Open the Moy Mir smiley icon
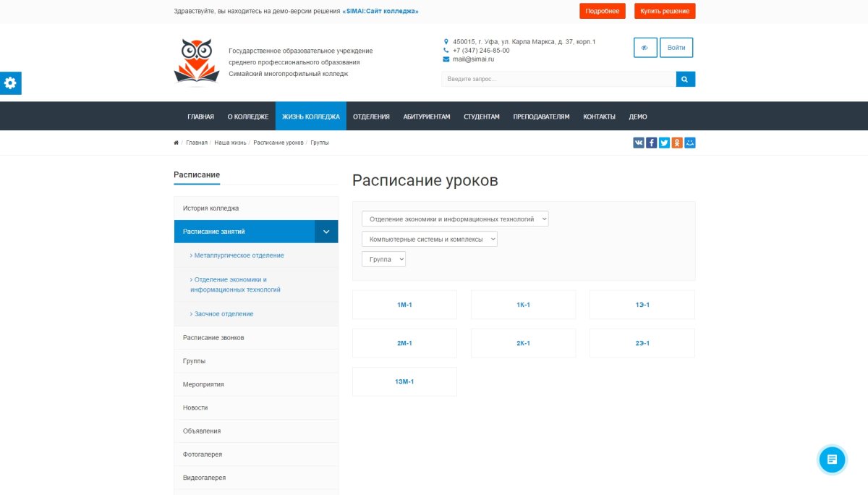The image size is (868, 495). (x=690, y=142)
